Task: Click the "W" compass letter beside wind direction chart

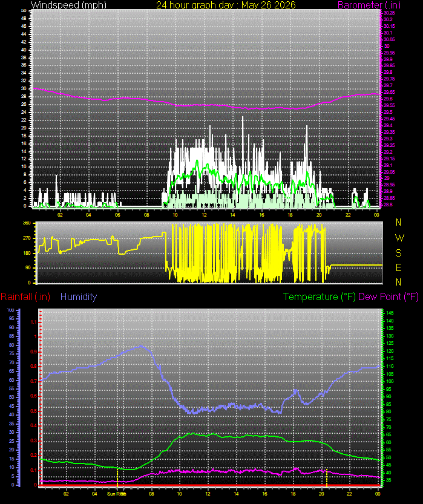Action: tap(399, 238)
